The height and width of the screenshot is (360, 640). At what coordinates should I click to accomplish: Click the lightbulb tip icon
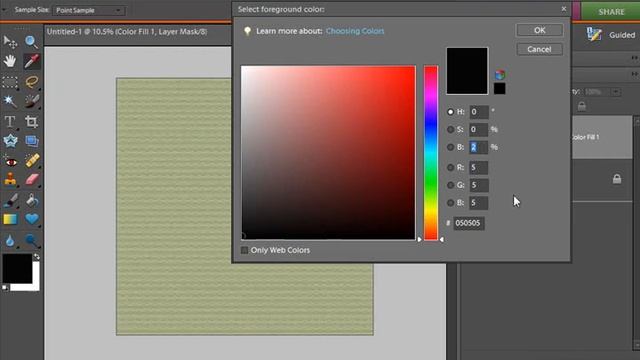(247, 31)
